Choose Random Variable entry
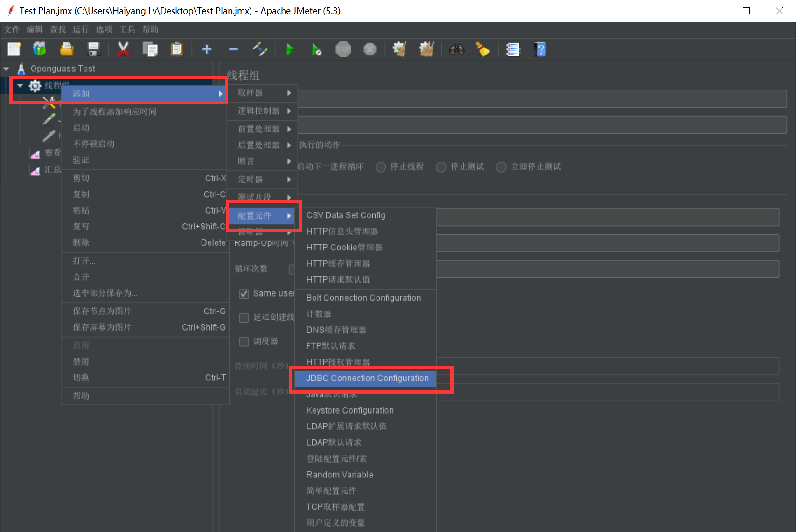 pyautogui.click(x=365, y=475)
